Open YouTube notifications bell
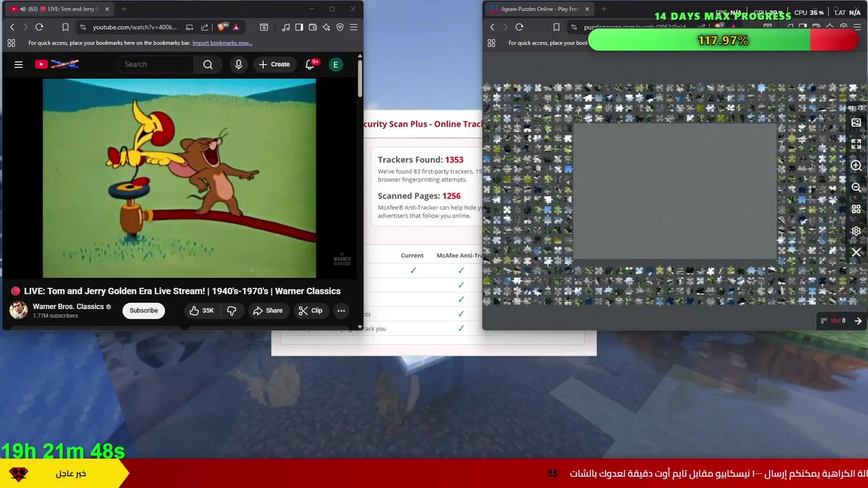Viewport: 868px width, 488px height. 311,64
